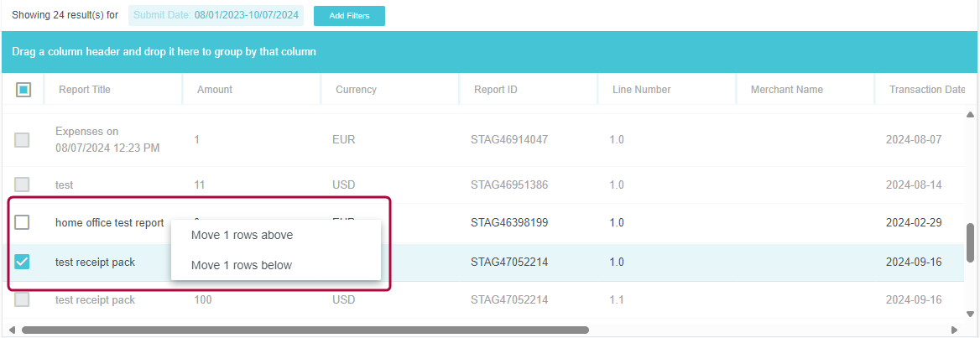The width and height of the screenshot is (980, 338).
Task: Sort by the Line Number column header
Action: click(x=641, y=90)
